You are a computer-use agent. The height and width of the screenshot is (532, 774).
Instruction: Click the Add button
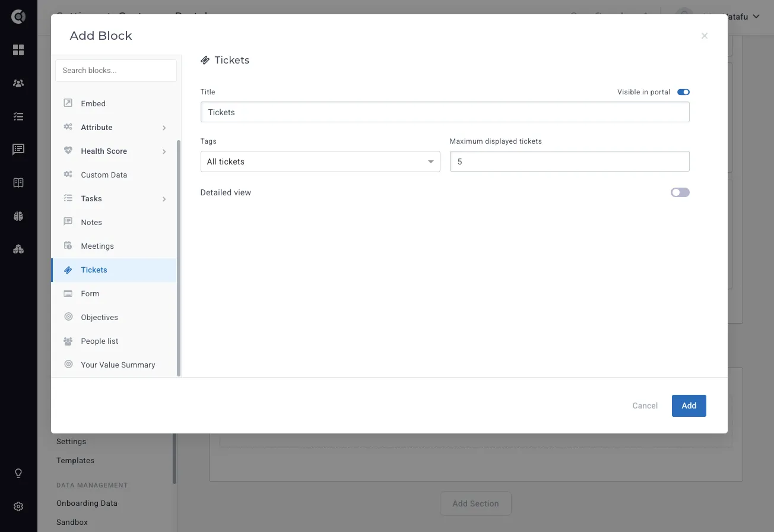[x=689, y=406]
